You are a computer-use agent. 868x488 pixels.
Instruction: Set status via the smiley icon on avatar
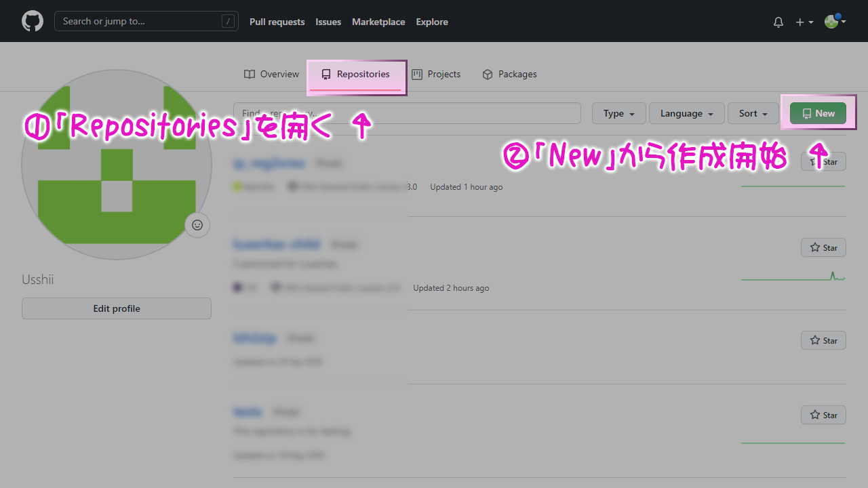pos(197,225)
